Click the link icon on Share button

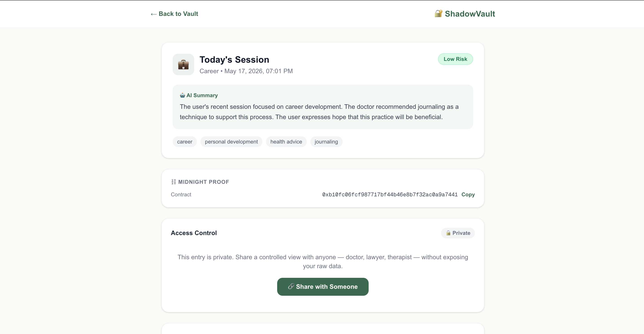[x=291, y=286]
